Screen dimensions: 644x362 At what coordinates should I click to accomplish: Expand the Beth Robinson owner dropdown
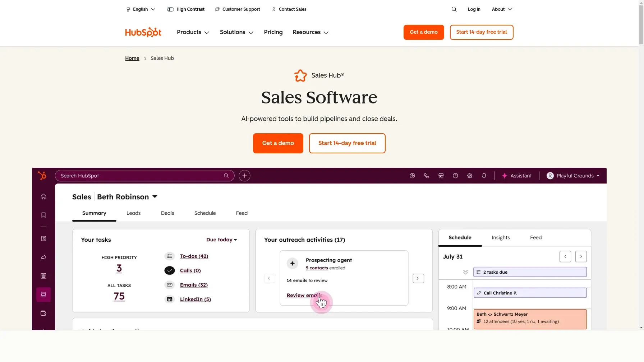127,197
